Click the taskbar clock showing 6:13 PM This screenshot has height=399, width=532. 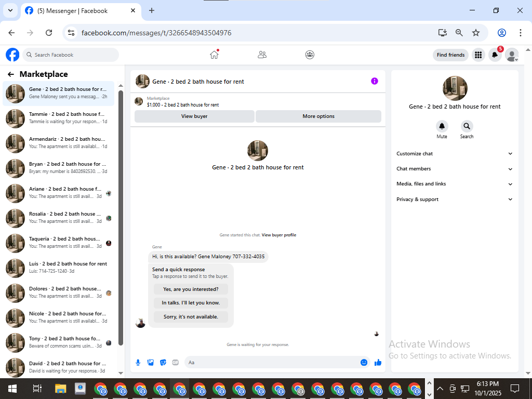coord(488,389)
